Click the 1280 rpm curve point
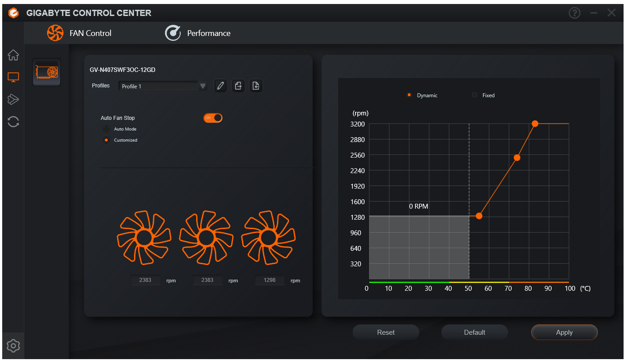This screenshot has height=364, width=628. click(479, 216)
